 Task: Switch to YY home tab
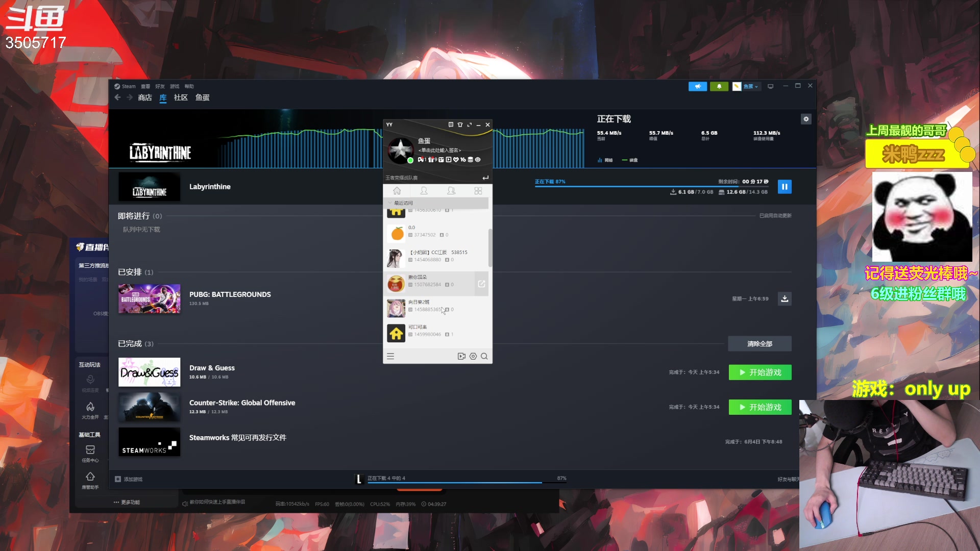pos(397,191)
